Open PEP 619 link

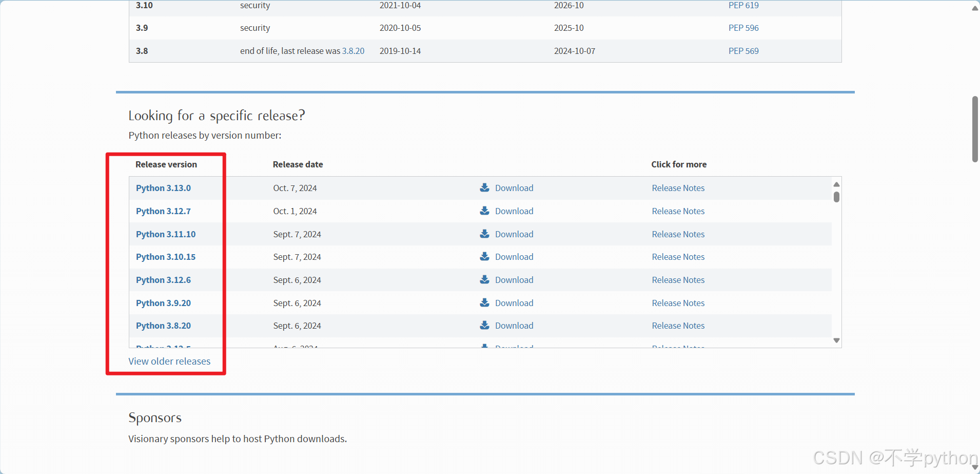[743, 5]
